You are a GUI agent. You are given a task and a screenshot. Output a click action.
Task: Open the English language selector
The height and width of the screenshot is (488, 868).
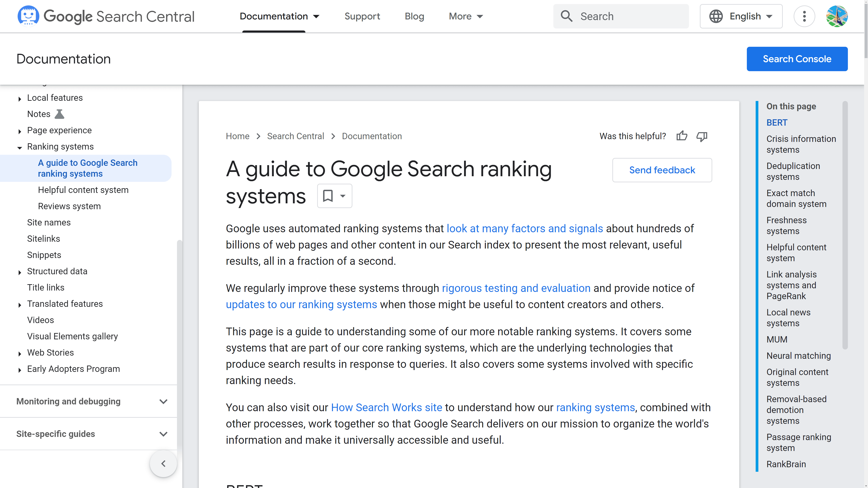click(x=741, y=16)
